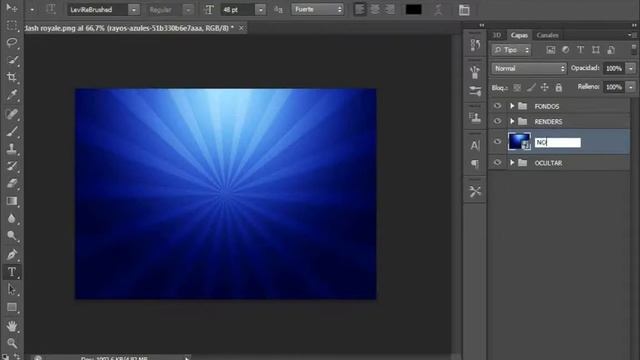
Task: Select the Rectangle shape tool
Action: pos(12,307)
